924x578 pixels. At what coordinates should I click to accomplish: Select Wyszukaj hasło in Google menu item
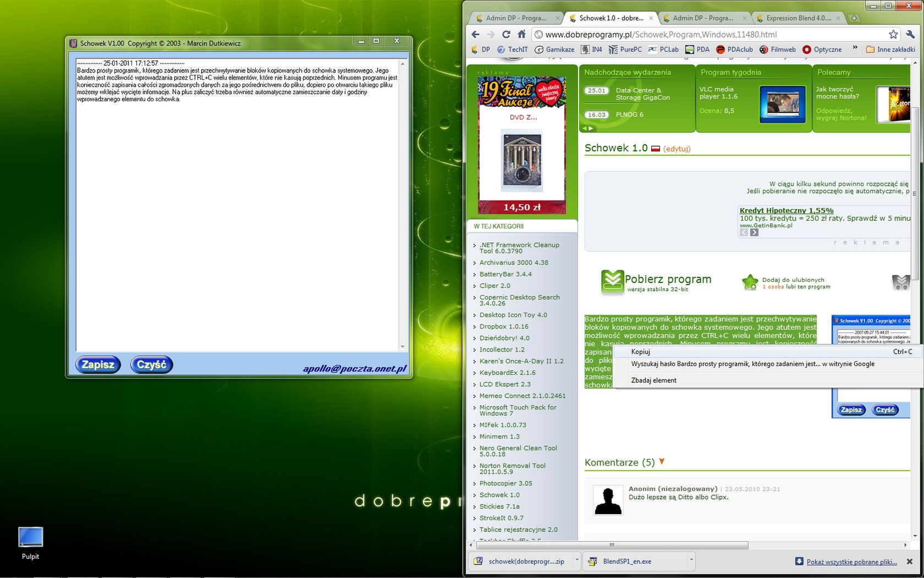coord(767,364)
